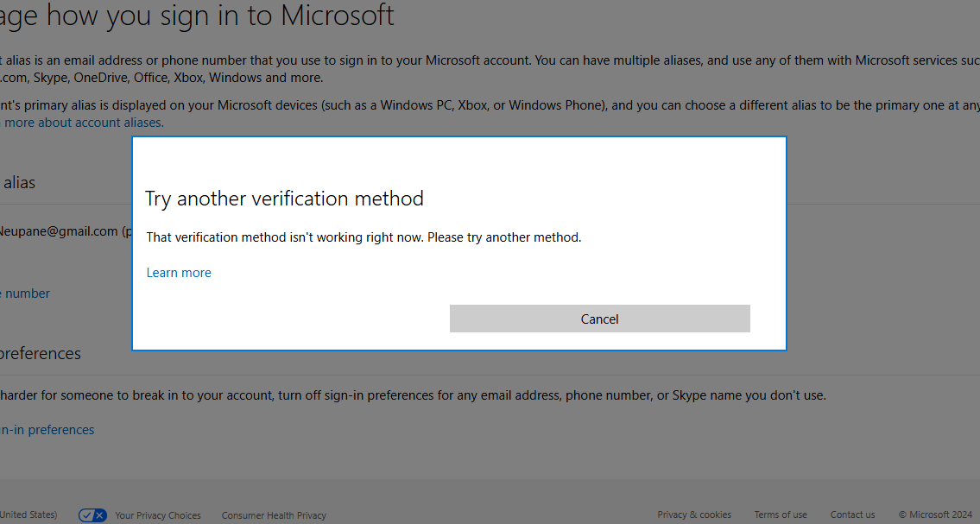This screenshot has width=980, height=524.
Task: Click the sign-in preferences link
Action: tap(47, 430)
